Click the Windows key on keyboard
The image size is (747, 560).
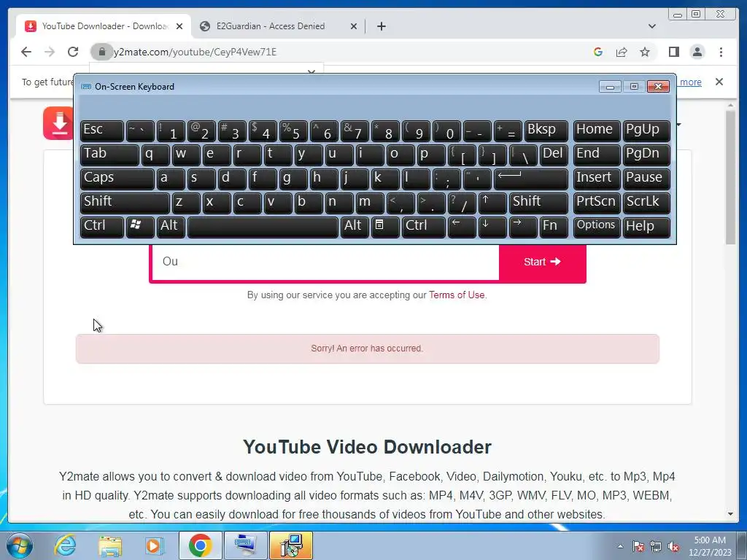139,227
